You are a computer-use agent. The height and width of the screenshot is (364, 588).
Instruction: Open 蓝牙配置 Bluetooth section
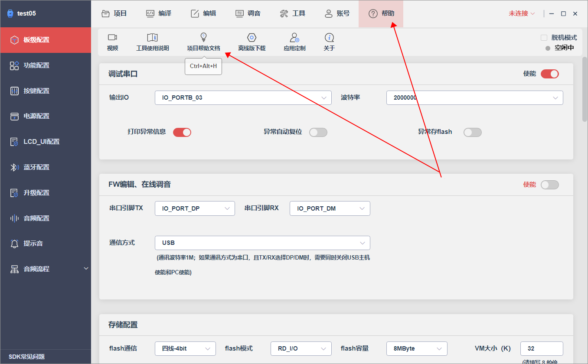tap(46, 167)
